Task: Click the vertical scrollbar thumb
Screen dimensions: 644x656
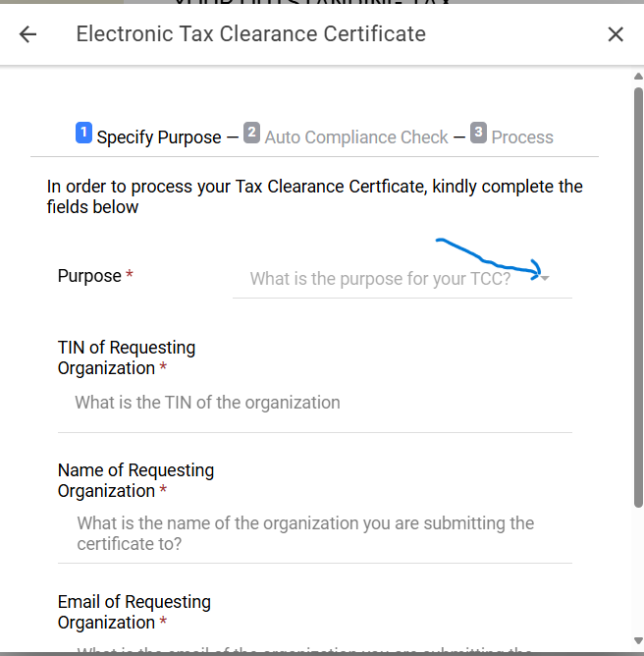Action: pyautogui.click(x=638, y=295)
